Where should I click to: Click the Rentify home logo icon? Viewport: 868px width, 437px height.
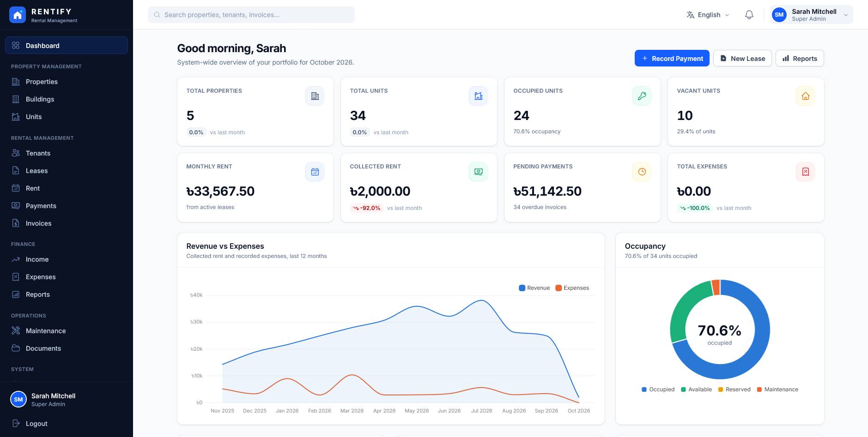pos(18,15)
